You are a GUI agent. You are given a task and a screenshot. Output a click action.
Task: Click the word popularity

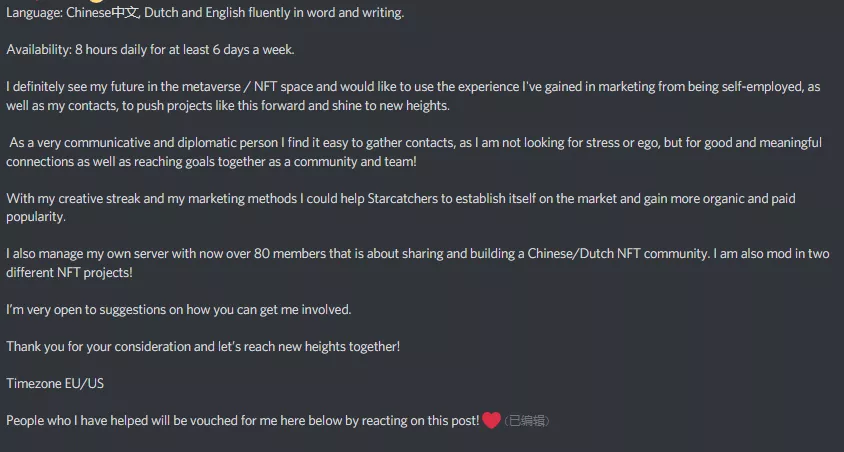pyautogui.click(x=36, y=217)
